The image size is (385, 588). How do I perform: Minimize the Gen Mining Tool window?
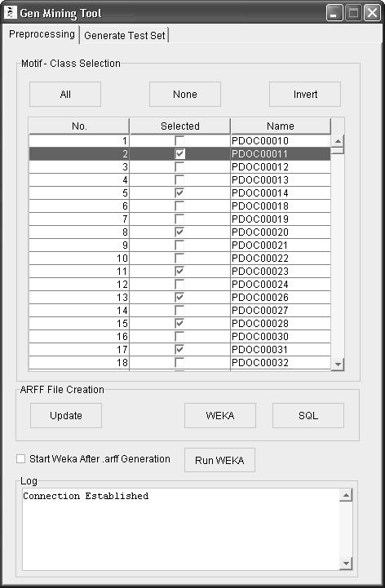click(x=334, y=13)
